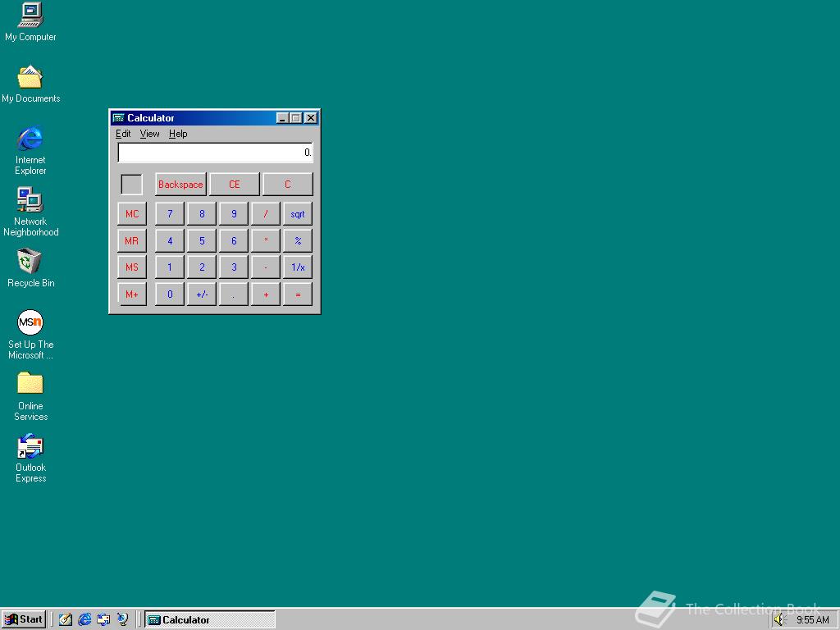The width and height of the screenshot is (840, 630).
Task: Click the plus (+) button
Action: coord(266,294)
